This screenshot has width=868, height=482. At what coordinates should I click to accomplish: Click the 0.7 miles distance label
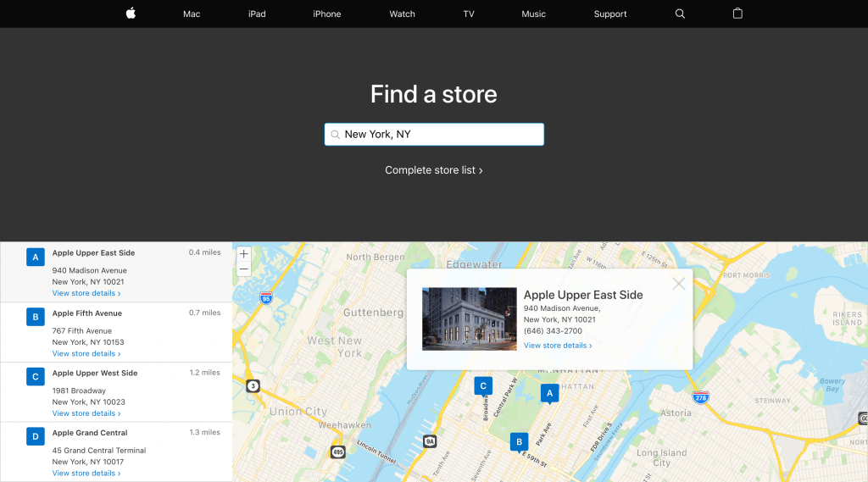(205, 313)
